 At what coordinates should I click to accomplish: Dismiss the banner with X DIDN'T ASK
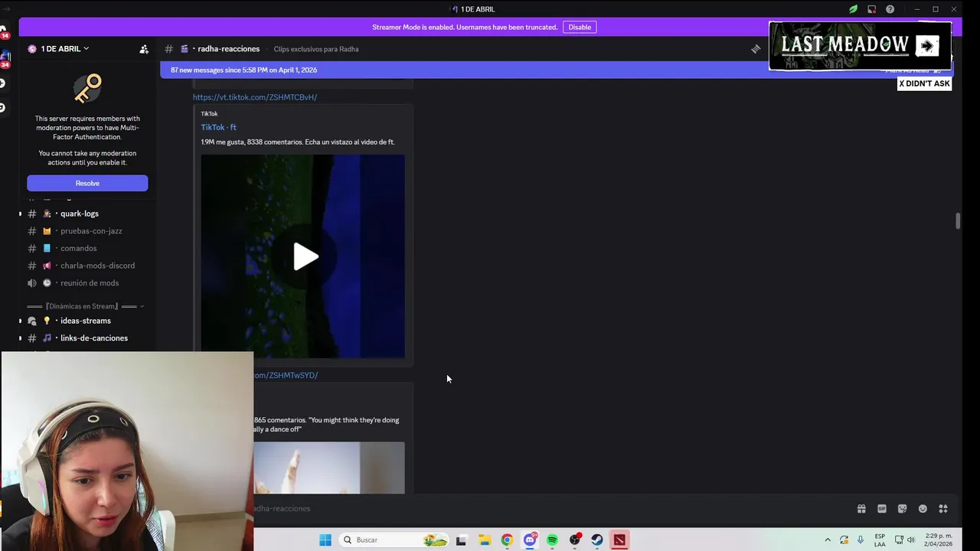[924, 83]
